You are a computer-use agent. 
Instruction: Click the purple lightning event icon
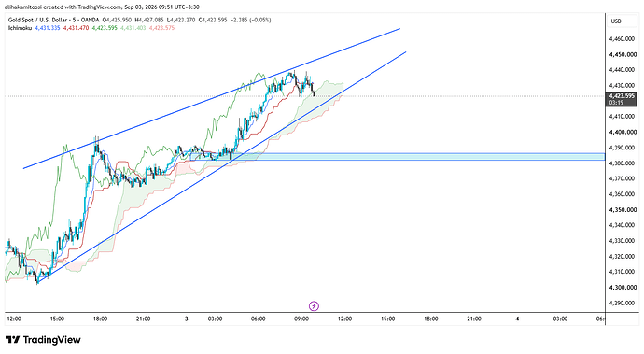(x=314, y=305)
